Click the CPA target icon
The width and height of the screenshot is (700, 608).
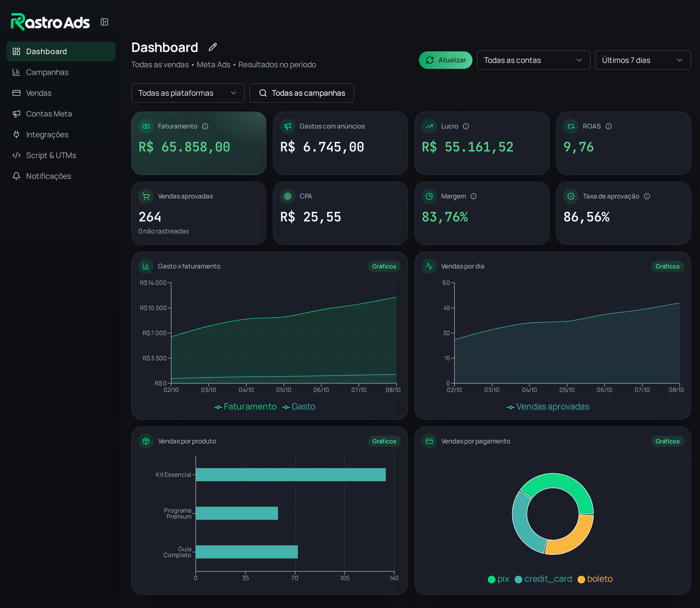288,196
